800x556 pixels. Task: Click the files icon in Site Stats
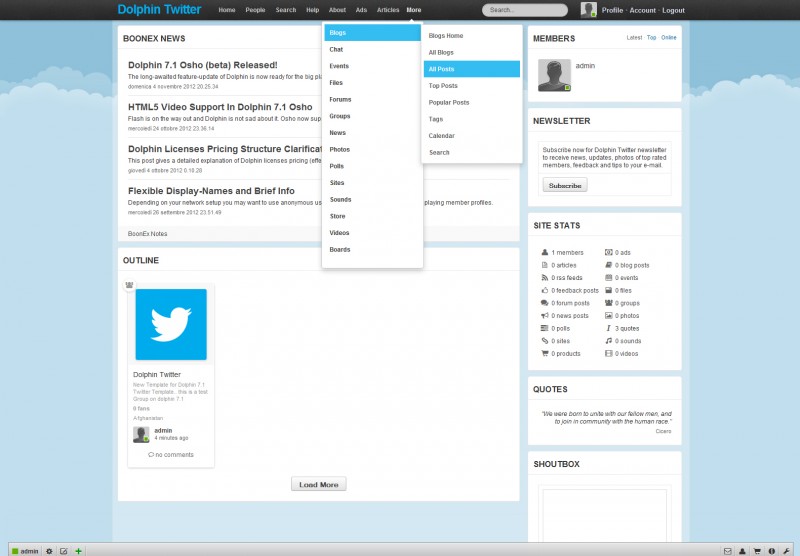[x=608, y=290]
